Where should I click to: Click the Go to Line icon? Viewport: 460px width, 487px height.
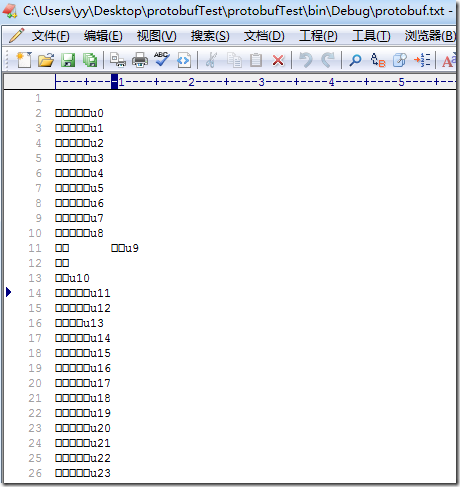(422, 60)
